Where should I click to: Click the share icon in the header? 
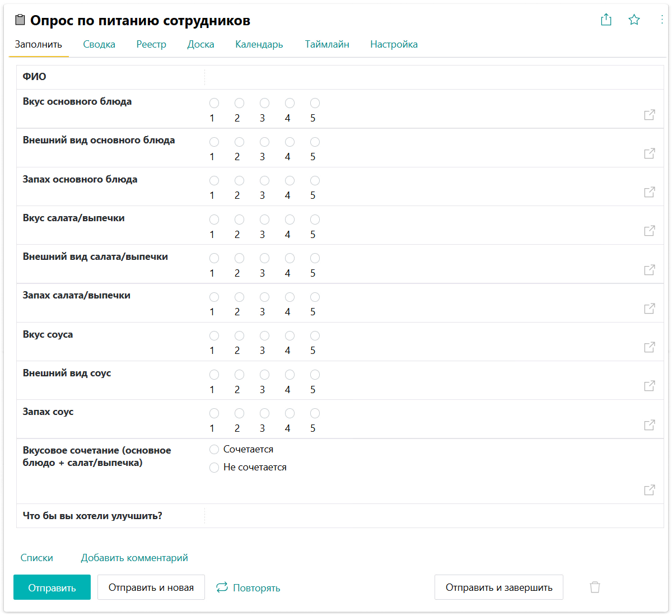point(606,20)
